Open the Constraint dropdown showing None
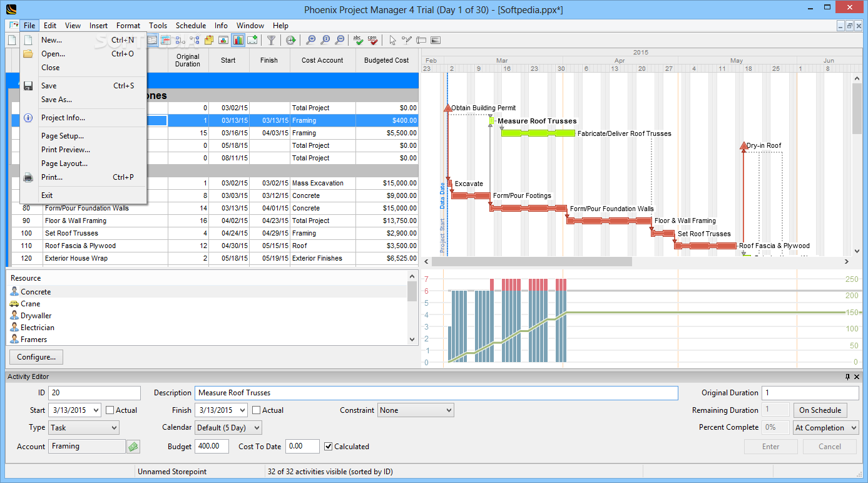This screenshot has width=868, height=483. [416, 410]
